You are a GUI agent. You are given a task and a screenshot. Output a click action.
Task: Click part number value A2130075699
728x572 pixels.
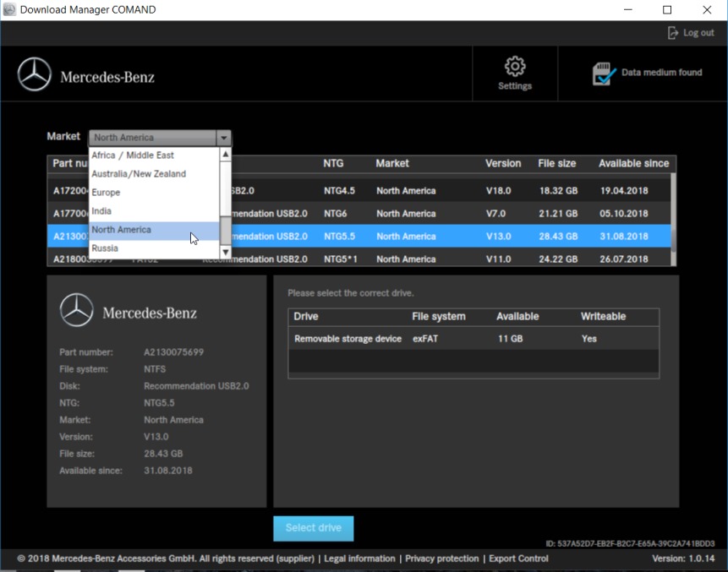pyautogui.click(x=173, y=352)
